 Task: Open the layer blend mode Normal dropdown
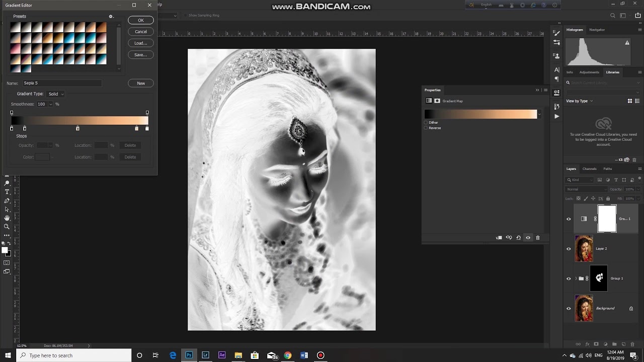coord(586,189)
